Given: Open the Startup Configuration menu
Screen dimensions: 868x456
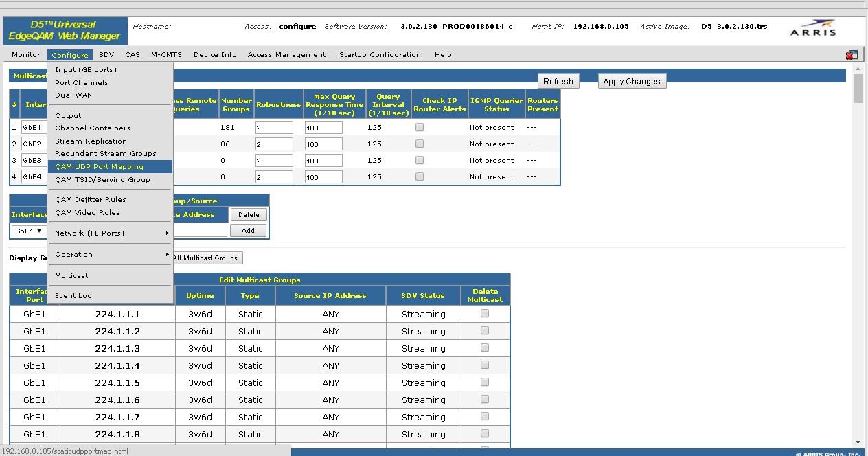Looking at the screenshot, I should [380, 55].
